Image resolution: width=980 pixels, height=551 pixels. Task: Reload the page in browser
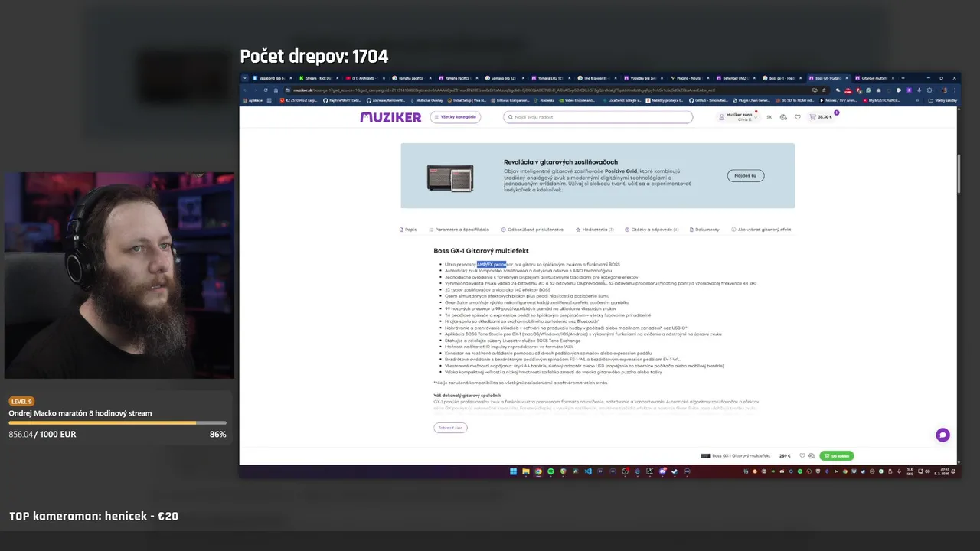click(266, 90)
